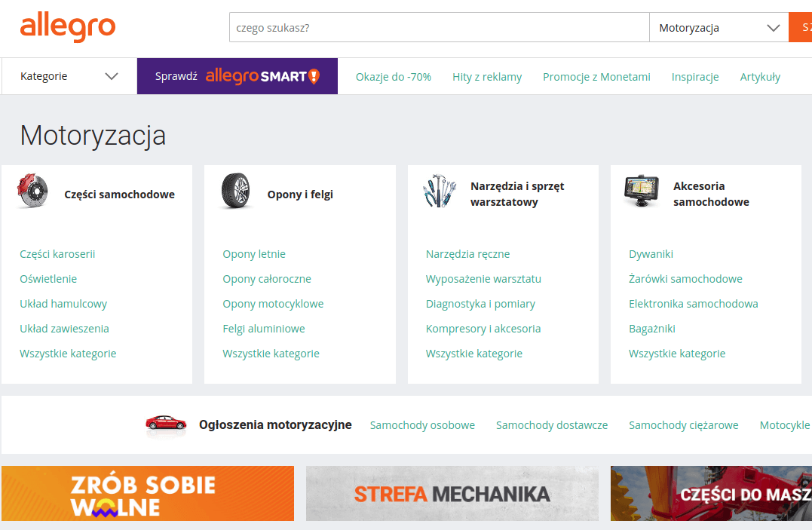Image resolution: width=812 pixels, height=530 pixels.
Task: Go to Promocje z Monetami
Action: click(x=596, y=77)
